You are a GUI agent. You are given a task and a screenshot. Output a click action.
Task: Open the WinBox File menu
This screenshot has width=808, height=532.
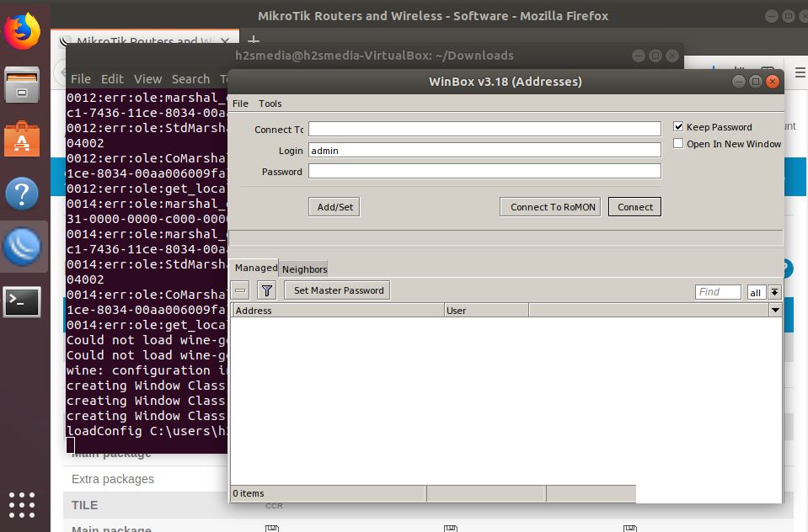tap(240, 104)
